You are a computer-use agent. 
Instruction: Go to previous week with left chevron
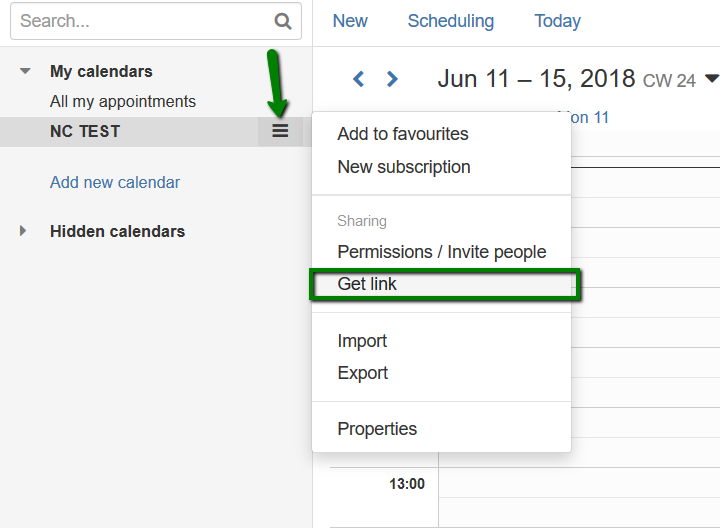[x=359, y=79]
